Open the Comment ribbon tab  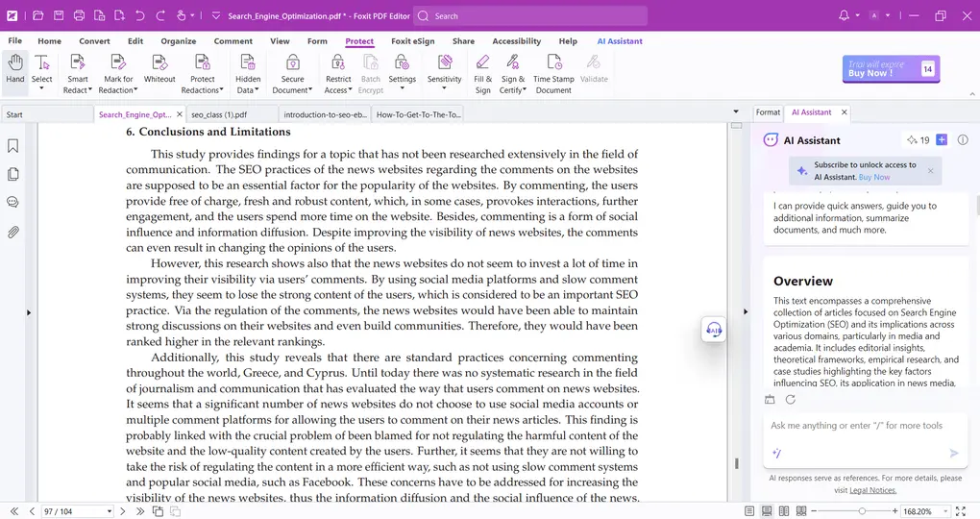click(233, 41)
